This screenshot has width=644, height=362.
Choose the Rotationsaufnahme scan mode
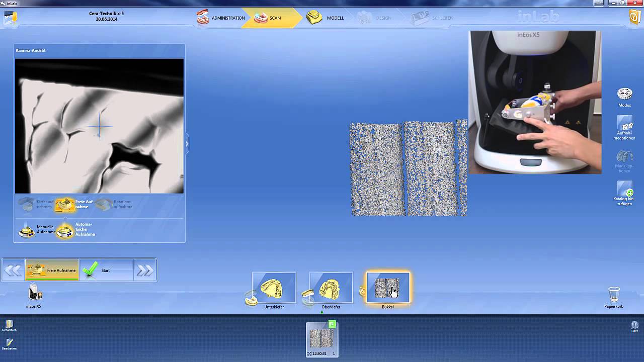coord(114,204)
